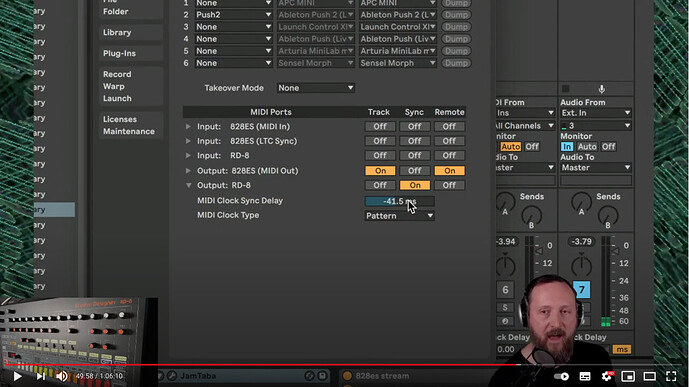Image resolution: width=689 pixels, height=387 pixels.
Task: Click the arm button below track 6 solo
Action: [x=505, y=322]
